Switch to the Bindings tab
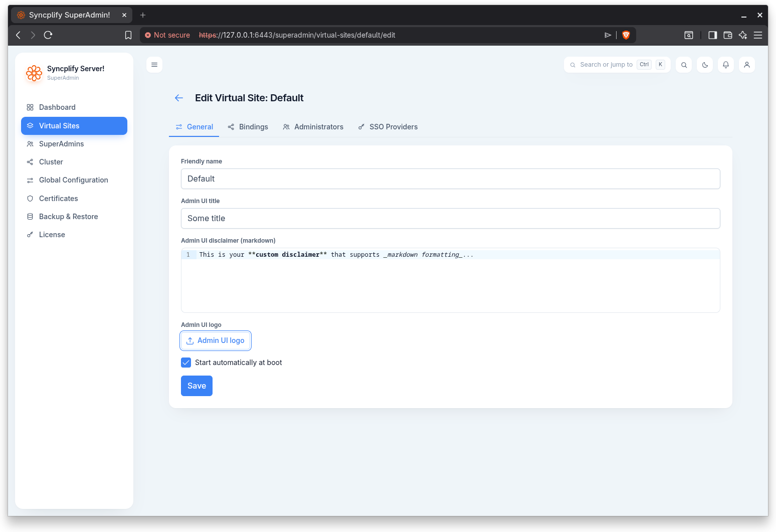The image size is (776, 532). point(248,127)
